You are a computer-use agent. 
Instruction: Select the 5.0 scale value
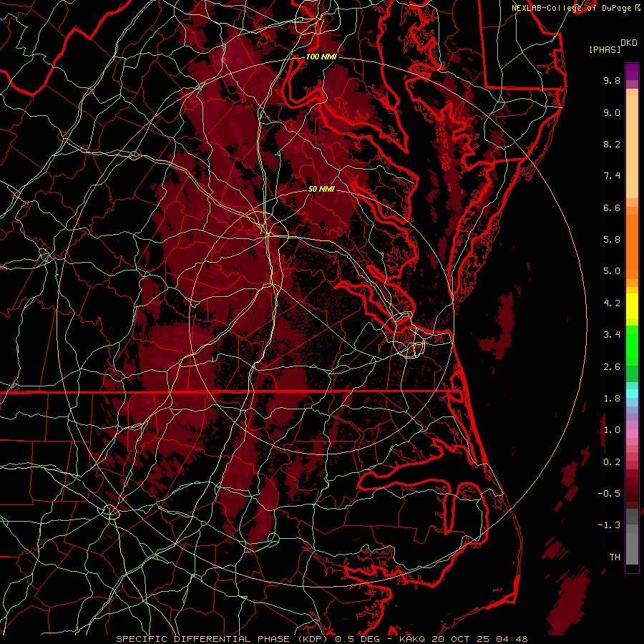pyautogui.click(x=612, y=271)
